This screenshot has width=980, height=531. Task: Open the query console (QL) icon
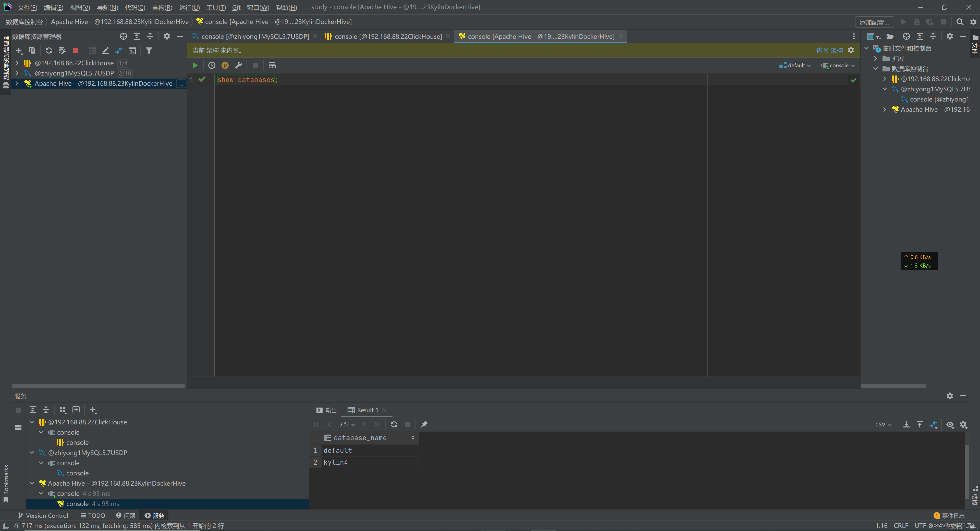tap(132, 50)
